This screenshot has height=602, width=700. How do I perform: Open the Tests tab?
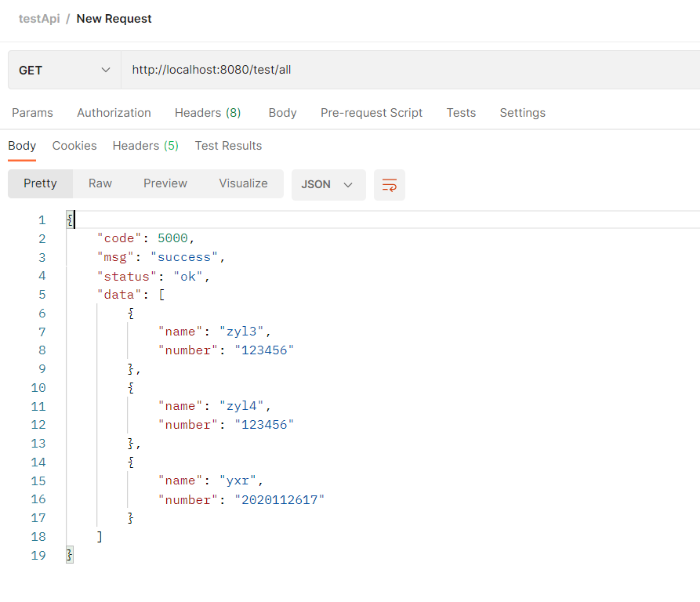click(461, 113)
